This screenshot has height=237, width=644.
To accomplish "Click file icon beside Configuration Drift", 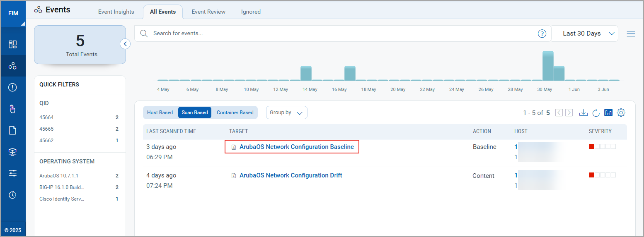I will point(234,176).
